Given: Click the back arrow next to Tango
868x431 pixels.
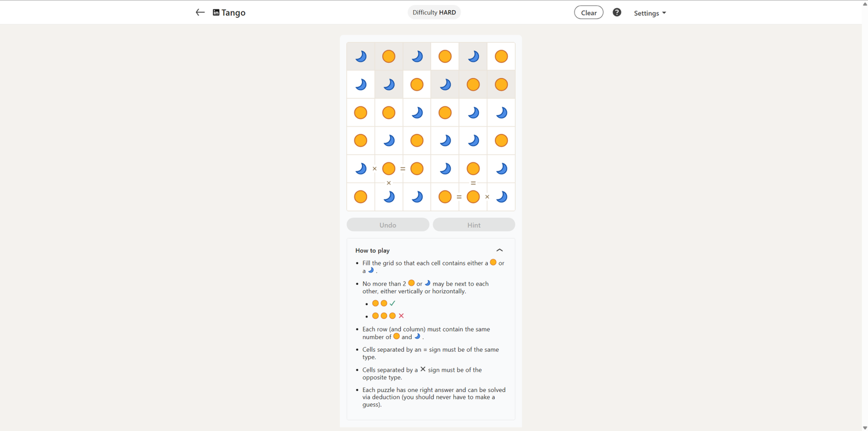Looking at the screenshot, I should [200, 12].
